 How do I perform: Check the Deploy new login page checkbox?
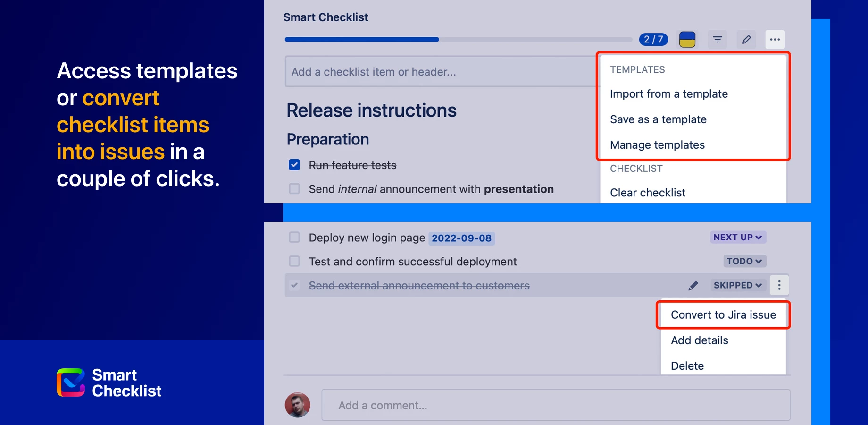pos(294,237)
